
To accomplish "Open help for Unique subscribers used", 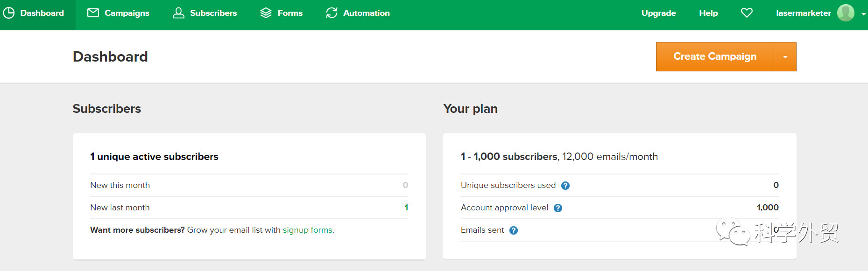I will [565, 186].
